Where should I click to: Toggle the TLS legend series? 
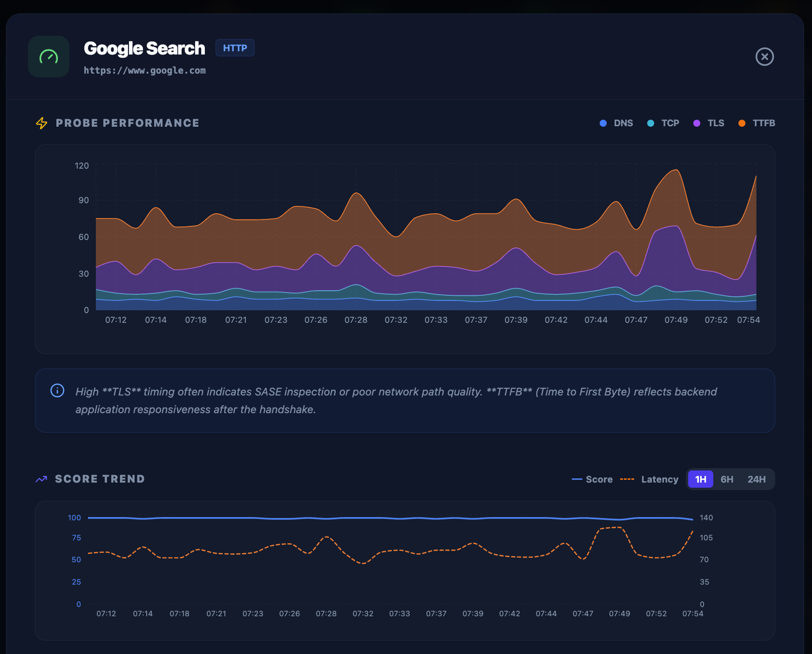[x=709, y=123]
